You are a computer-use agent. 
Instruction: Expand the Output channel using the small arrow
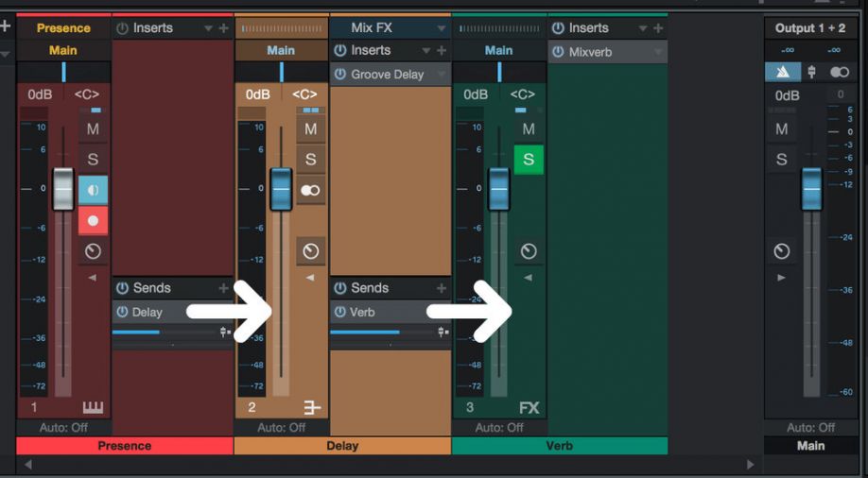click(x=781, y=278)
